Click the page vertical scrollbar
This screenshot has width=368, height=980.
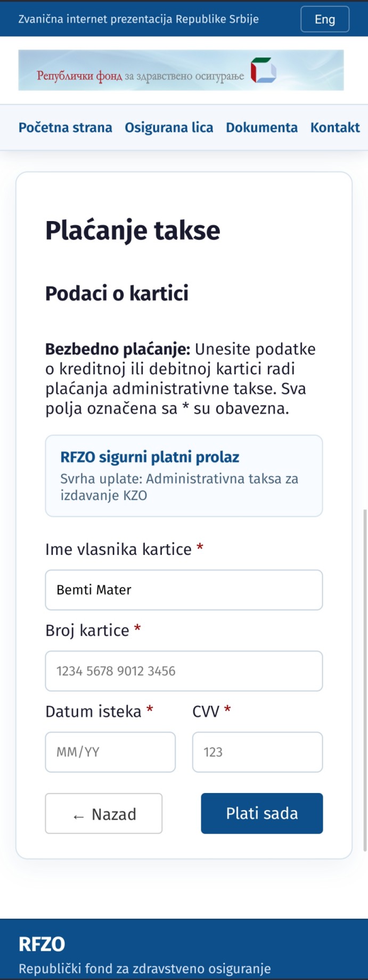point(365,680)
